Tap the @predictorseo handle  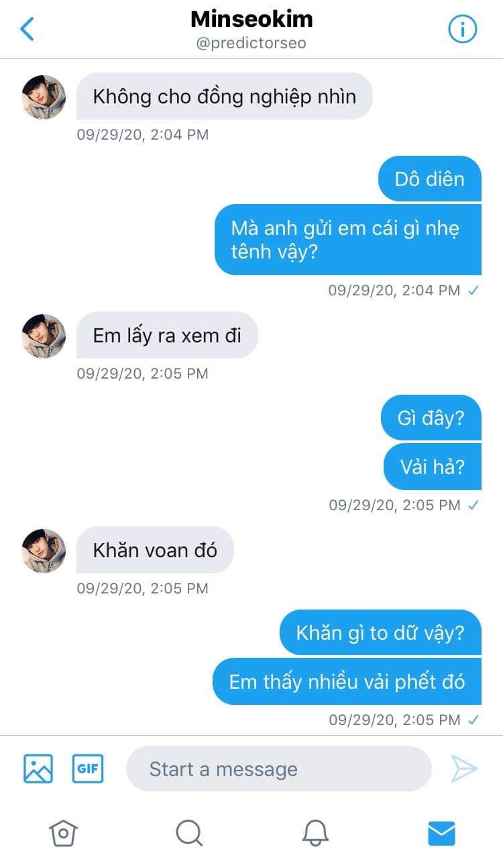251,44
